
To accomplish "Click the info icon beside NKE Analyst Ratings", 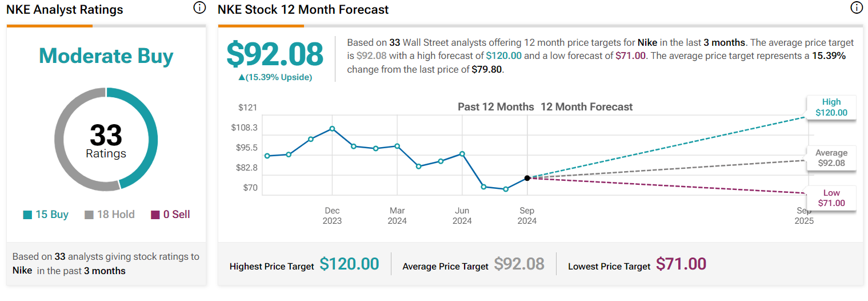I will pos(199,8).
